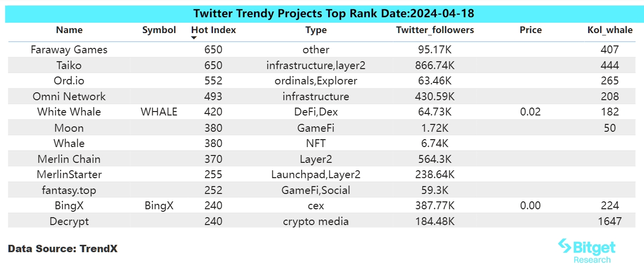Click the Price column header

click(530, 30)
